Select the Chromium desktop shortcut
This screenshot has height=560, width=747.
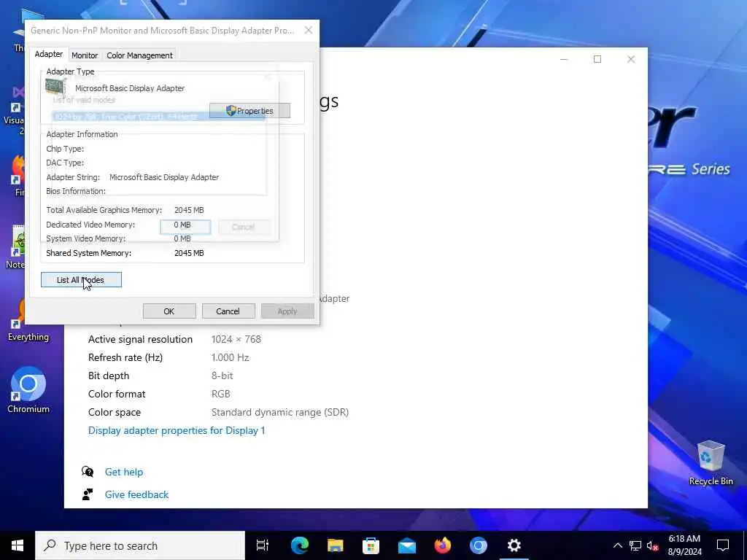coord(28,390)
